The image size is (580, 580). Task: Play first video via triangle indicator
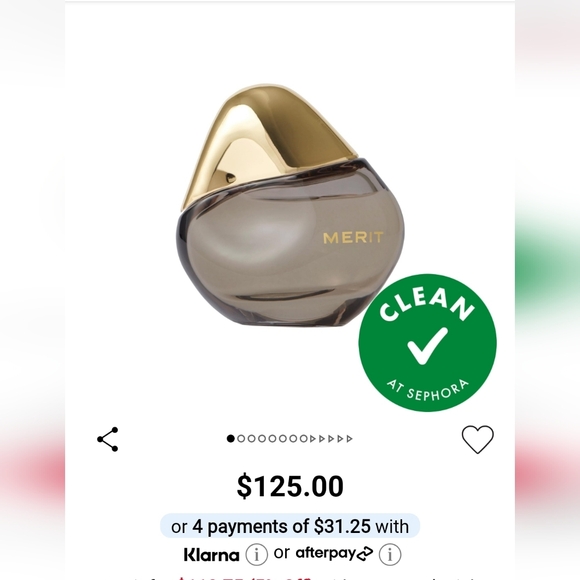313,438
